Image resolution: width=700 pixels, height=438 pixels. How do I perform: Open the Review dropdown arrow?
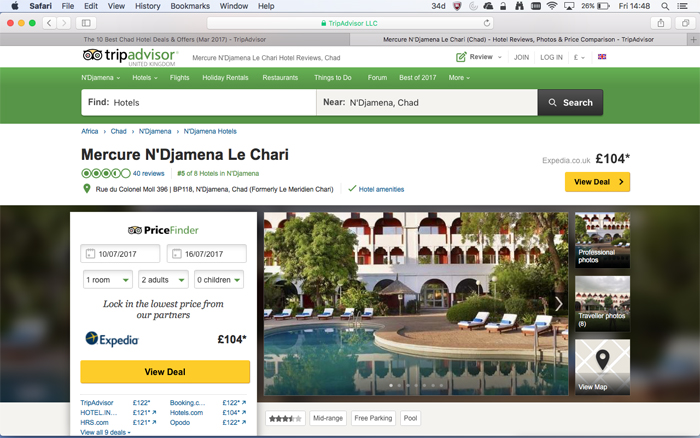[x=500, y=57]
